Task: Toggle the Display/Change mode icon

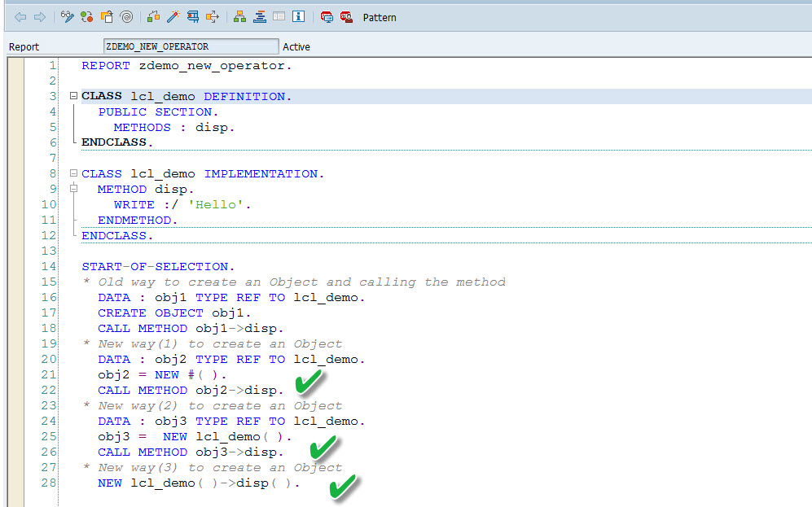Action: (68, 15)
